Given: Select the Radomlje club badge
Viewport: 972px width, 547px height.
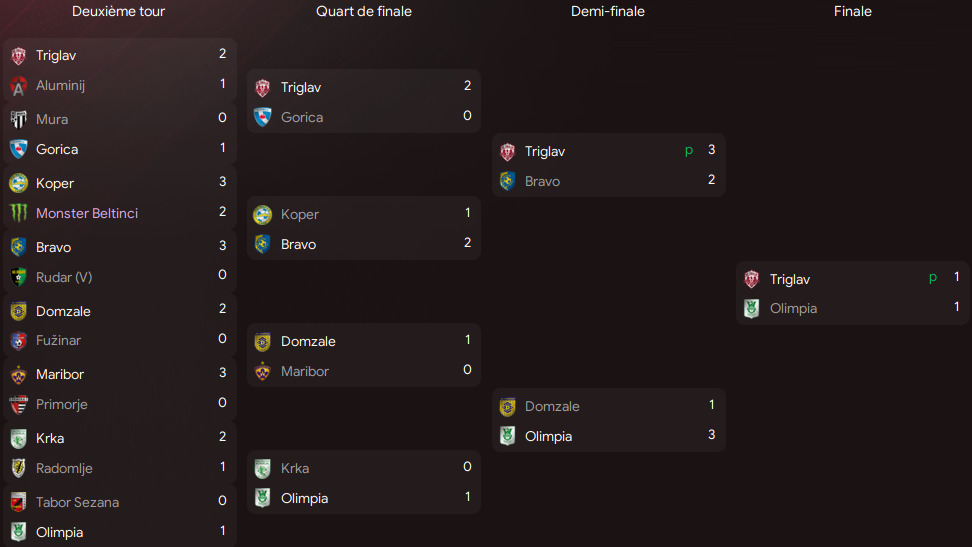Looking at the screenshot, I should tap(18, 468).
